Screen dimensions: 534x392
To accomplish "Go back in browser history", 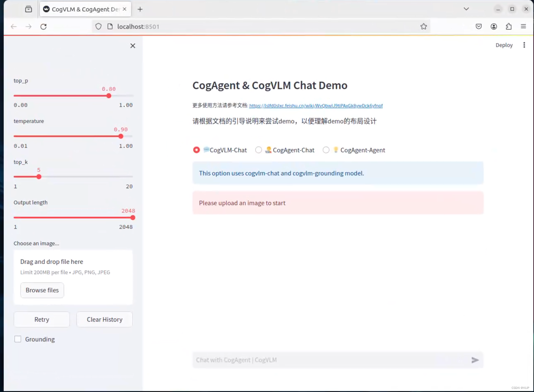I will click(14, 27).
